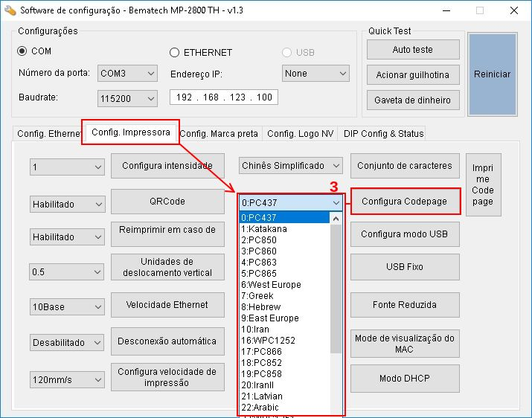Switch to the Config. Marca preta tab

pyautogui.click(x=219, y=134)
